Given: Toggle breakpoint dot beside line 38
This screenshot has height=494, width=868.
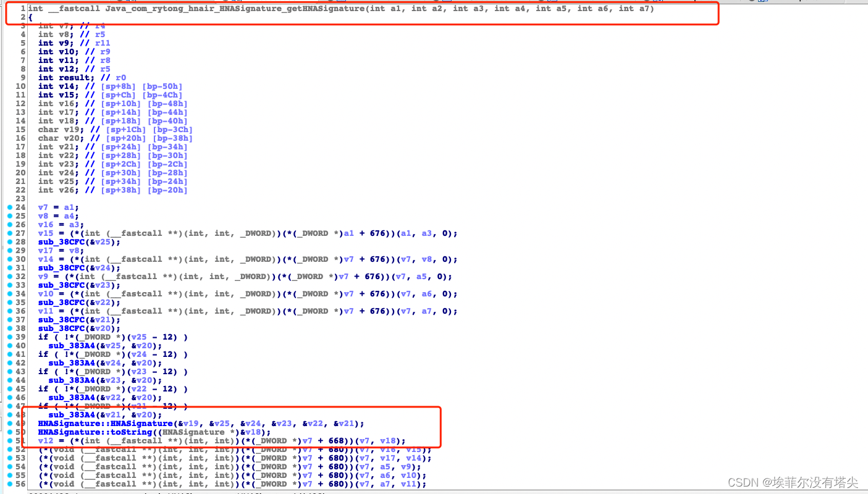Looking at the screenshot, I should coord(9,329).
